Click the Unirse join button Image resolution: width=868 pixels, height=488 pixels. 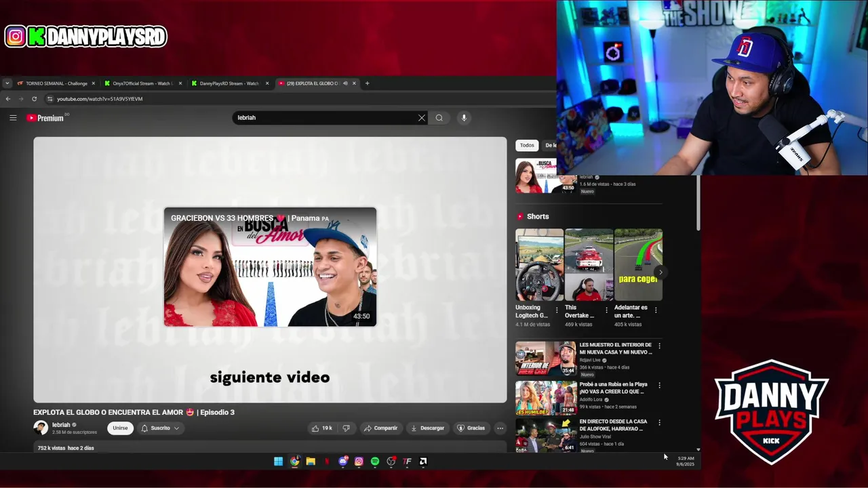120,428
